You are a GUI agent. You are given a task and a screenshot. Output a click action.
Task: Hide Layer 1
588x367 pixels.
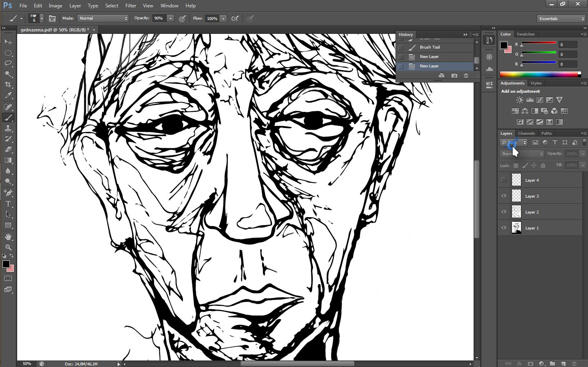pyautogui.click(x=504, y=228)
